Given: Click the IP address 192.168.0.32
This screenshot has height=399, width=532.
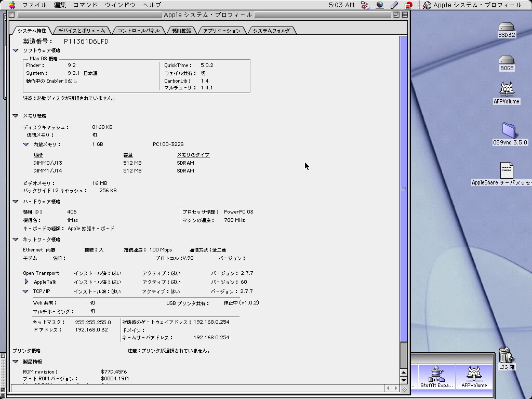Looking at the screenshot, I should point(91,330).
